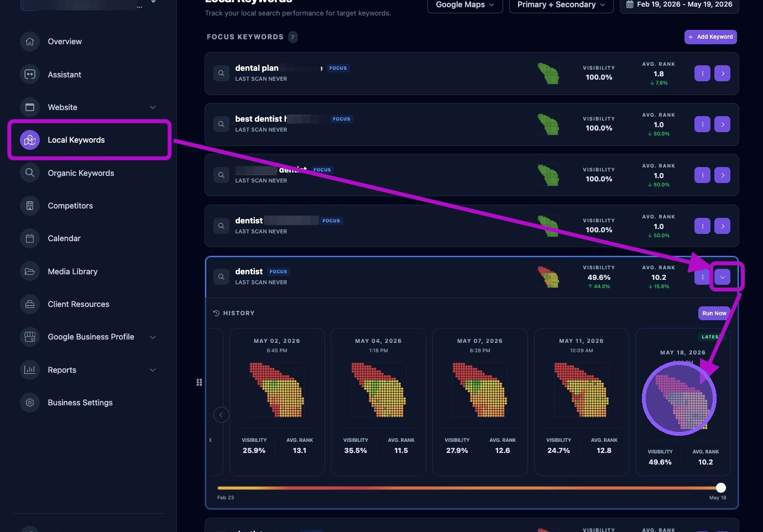Click the Client Resources icon
The width and height of the screenshot is (763, 532).
[30, 304]
